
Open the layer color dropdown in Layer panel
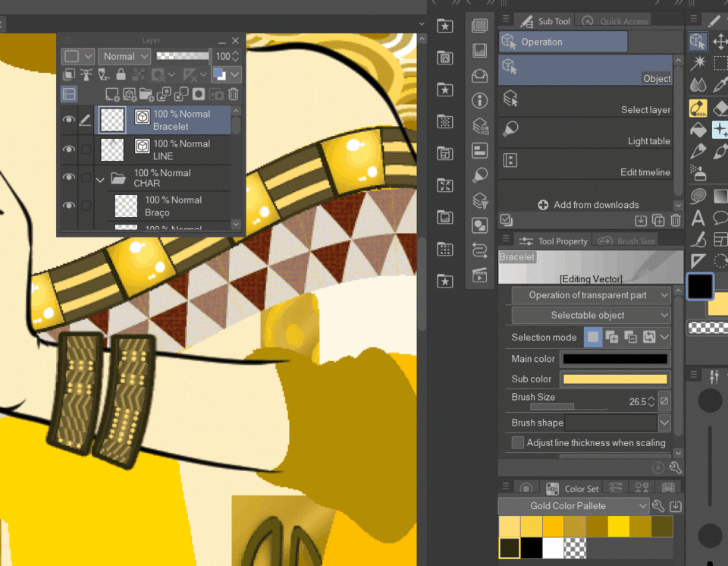(x=226, y=74)
